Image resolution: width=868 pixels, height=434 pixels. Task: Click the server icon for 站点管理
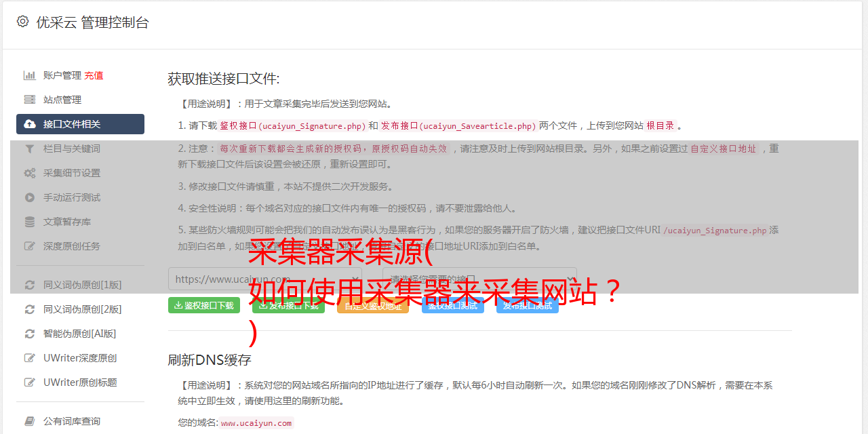point(30,100)
